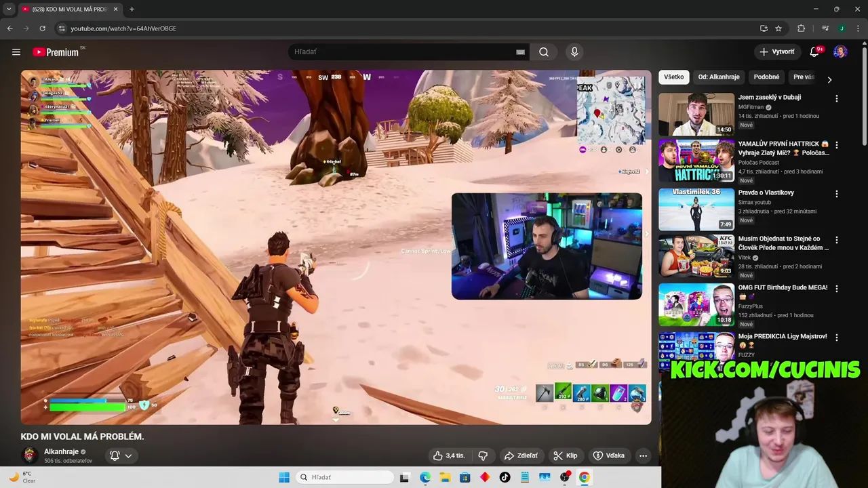868x488 pixels.
Task: Dislike the video with thumbs down
Action: (484, 455)
